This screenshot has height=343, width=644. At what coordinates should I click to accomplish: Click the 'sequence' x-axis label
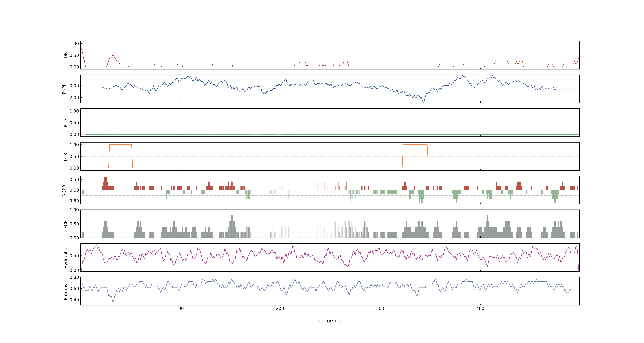[330, 321]
